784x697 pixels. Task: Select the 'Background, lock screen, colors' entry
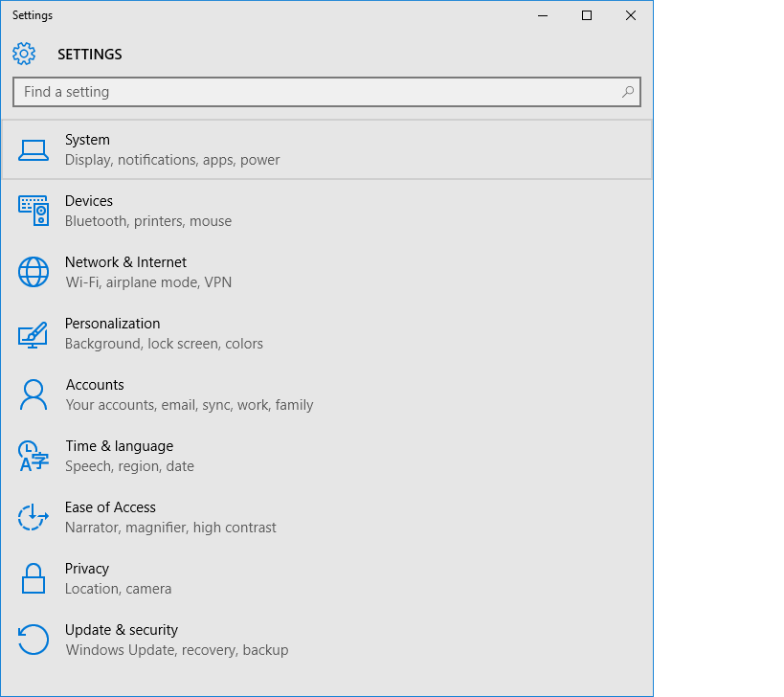point(164,344)
